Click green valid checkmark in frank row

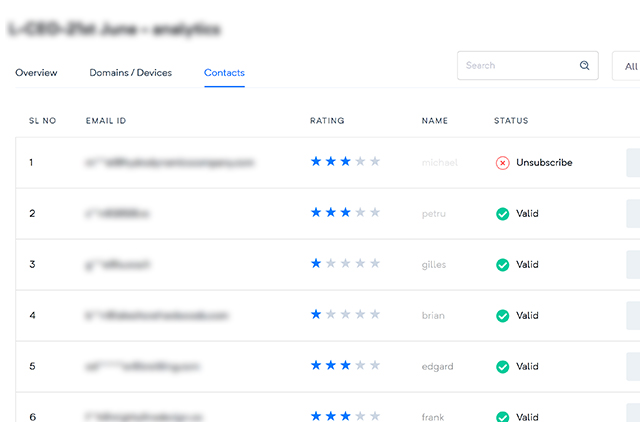click(x=502, y=417)
